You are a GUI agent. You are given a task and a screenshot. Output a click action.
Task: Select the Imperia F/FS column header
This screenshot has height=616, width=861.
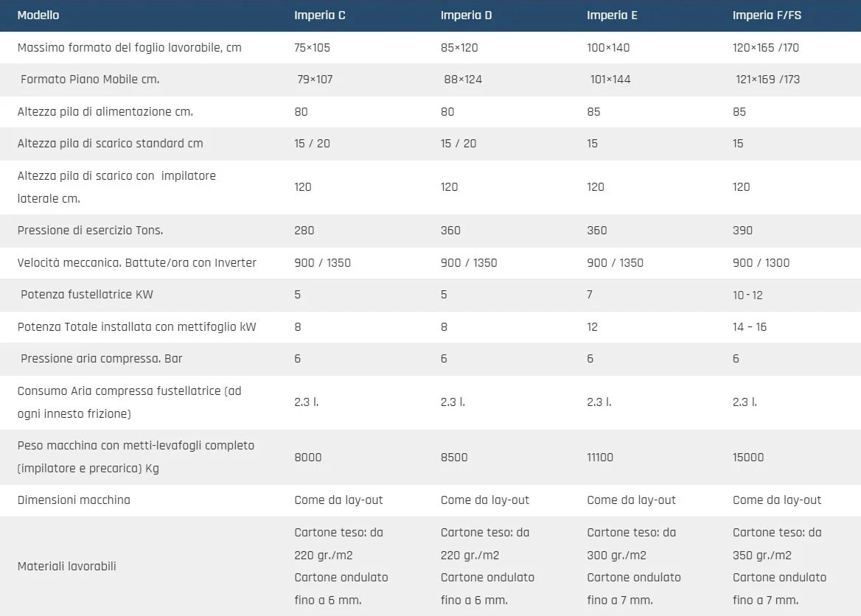pyautogui.click(x=767, y=15)
